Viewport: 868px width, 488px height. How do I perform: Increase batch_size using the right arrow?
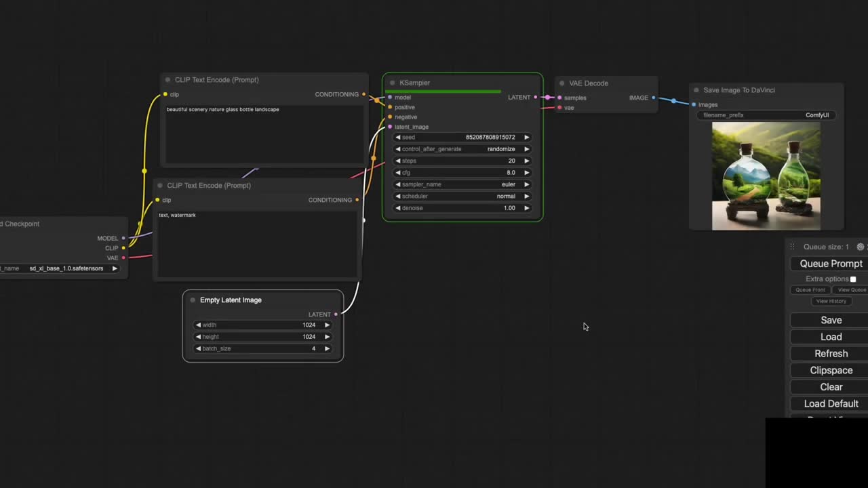point(327,348)
